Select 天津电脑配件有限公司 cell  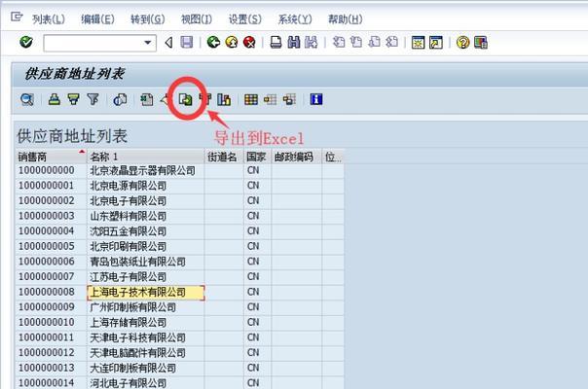pos(145,353)
